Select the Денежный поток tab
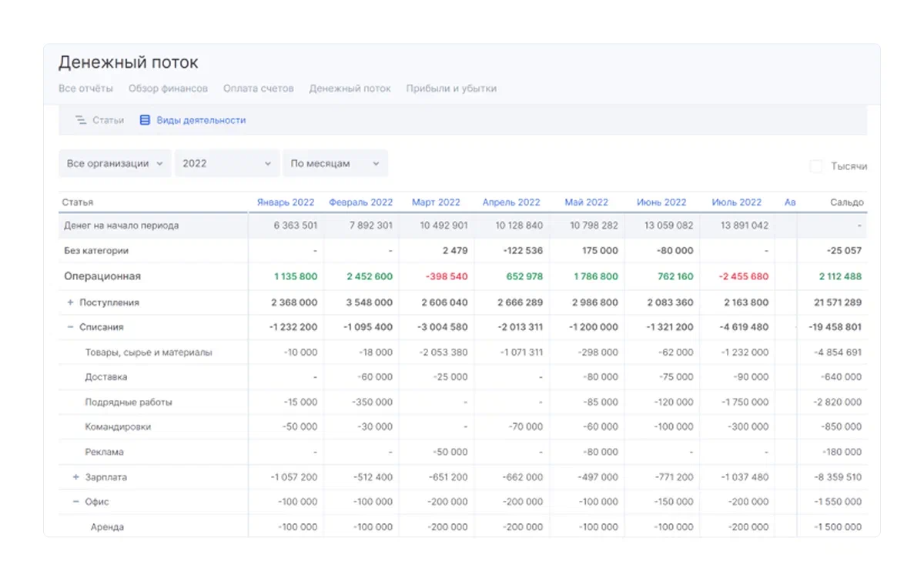924x581 pixels. tap(350, 88)
